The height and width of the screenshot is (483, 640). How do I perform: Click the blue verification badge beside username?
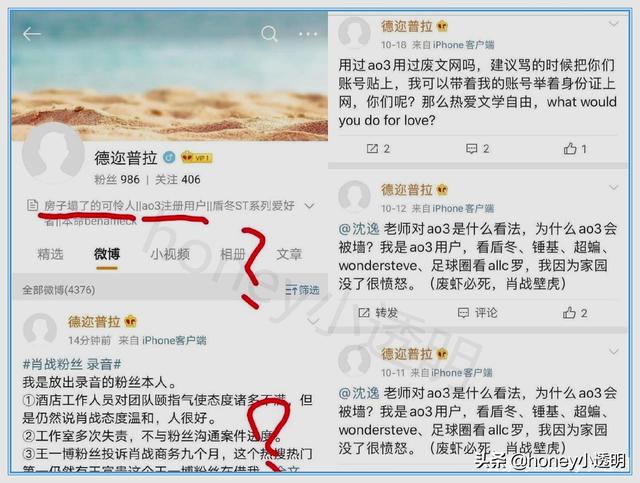pyautogui.click(x=169, y=157)
